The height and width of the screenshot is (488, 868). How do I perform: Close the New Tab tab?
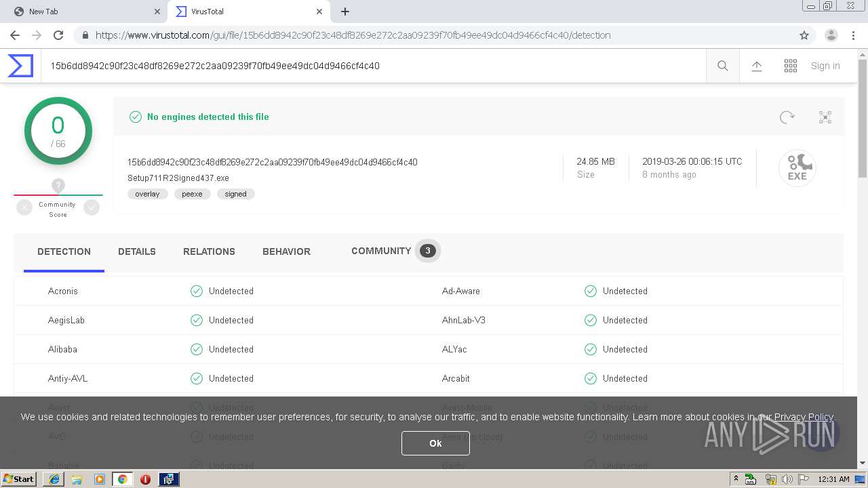157,12
